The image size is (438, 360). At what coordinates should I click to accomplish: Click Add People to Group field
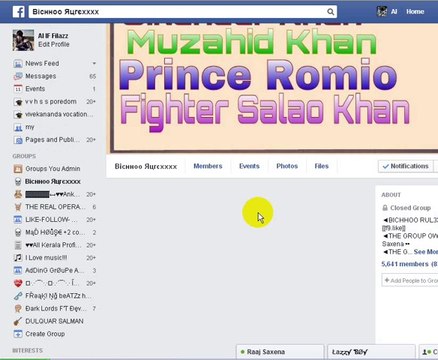(x=410, y=281)
